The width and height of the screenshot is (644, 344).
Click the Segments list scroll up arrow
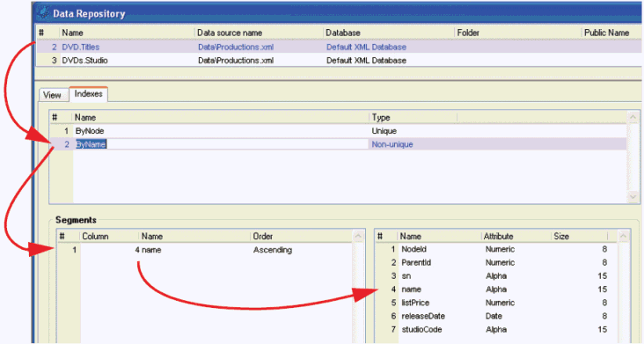pyautogui.click(x=358, y=236)
